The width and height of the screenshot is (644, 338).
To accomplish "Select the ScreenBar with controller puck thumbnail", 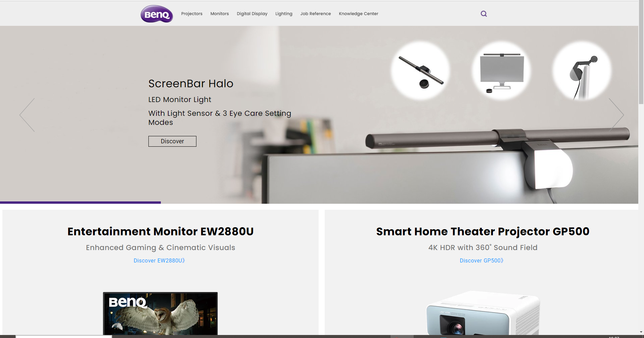I will click(x=421, y=71).
